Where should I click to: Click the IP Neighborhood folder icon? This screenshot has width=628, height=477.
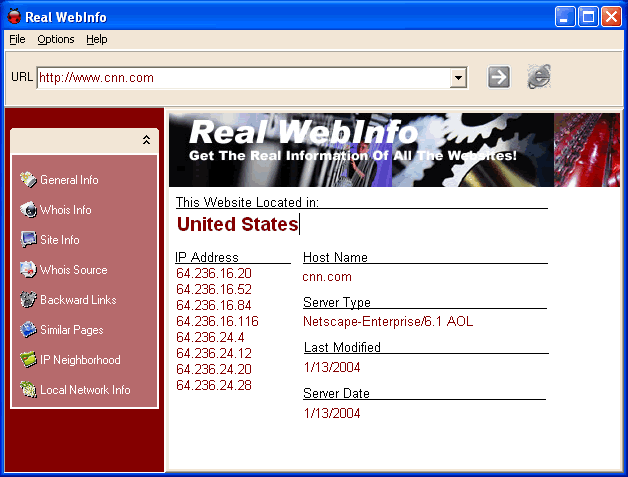(x=28, y=360)
